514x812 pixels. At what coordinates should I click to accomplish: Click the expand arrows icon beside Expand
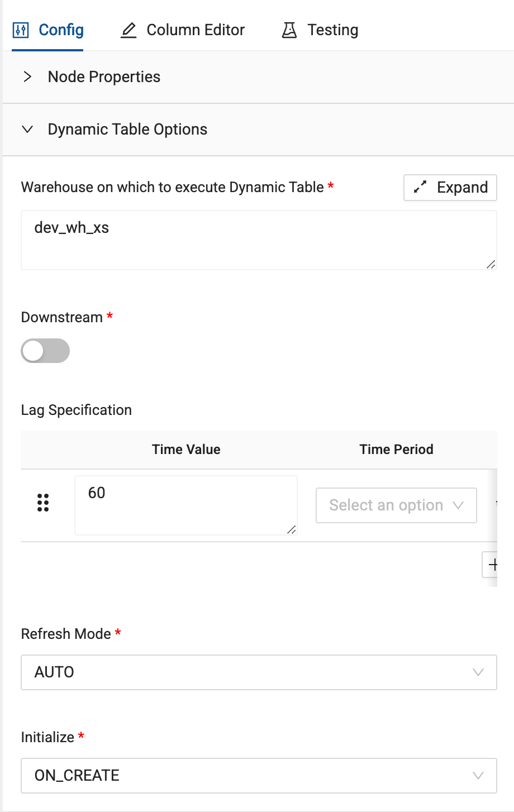[x=420, y=188]
